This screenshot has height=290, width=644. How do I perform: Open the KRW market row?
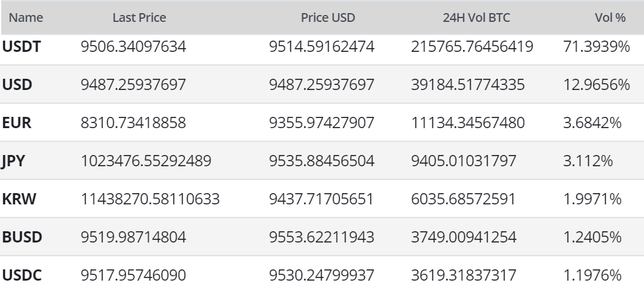[x=322, y=199]
